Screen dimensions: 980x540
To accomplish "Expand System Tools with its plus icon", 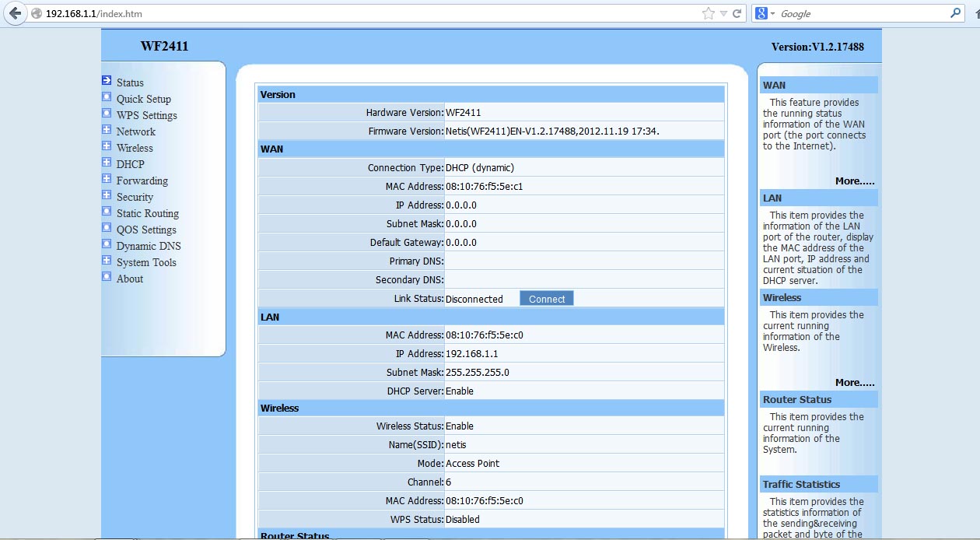I will click(x=107, y=261).
